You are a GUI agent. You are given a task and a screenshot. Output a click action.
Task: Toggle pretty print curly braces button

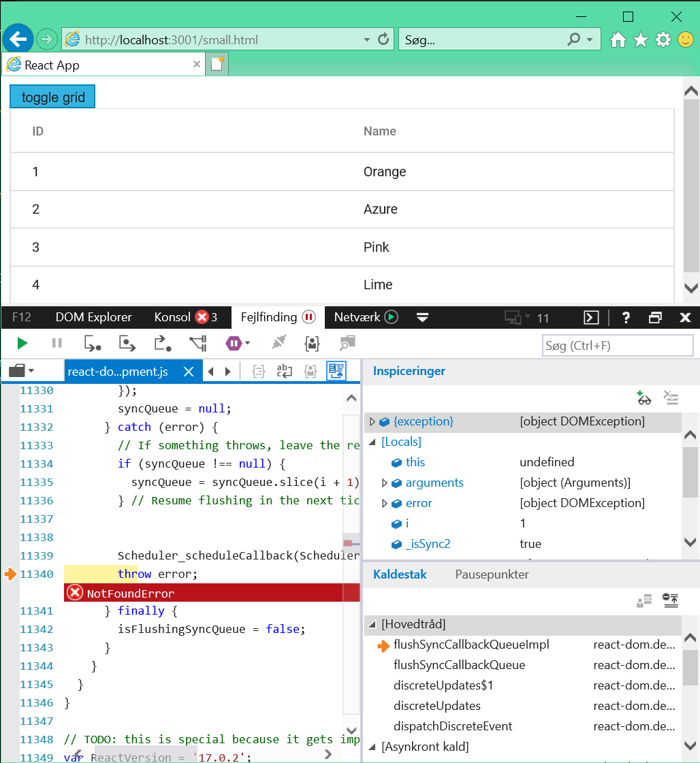[x=259, y=372]
